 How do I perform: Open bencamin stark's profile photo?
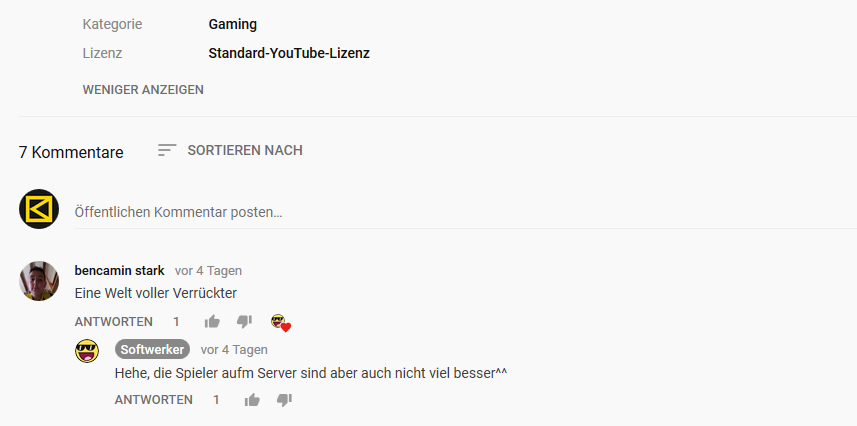point(39,281)
